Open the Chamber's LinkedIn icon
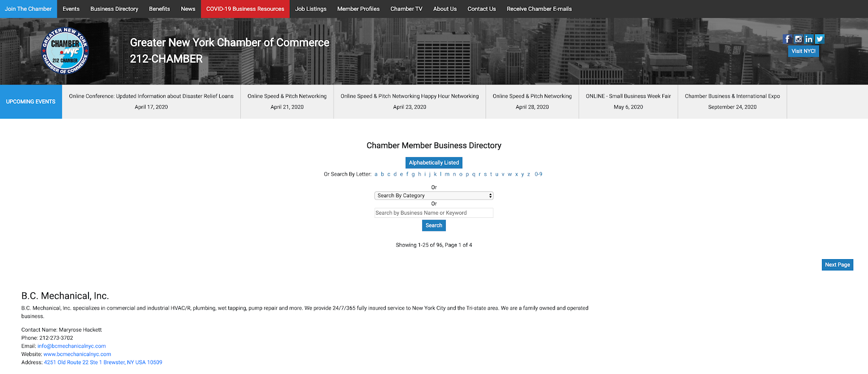Viewport: 868px width, 374px height. (809, 39)
